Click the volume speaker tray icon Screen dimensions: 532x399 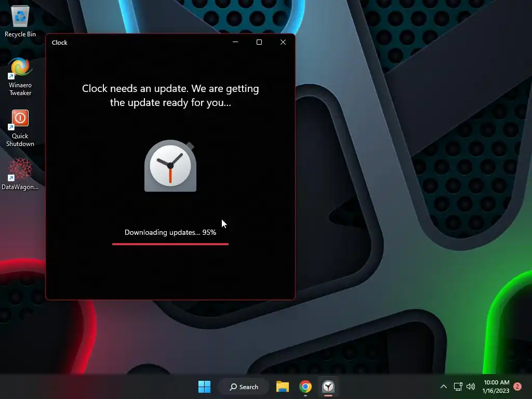click(x=471, y=387)
